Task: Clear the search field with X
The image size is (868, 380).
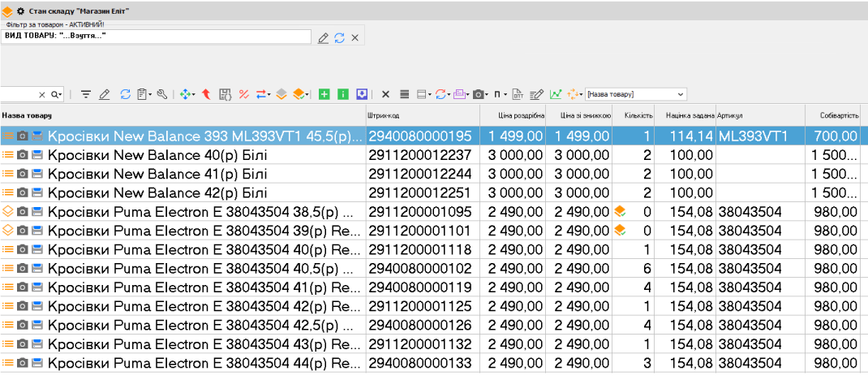Action: [x=41, y=95]
